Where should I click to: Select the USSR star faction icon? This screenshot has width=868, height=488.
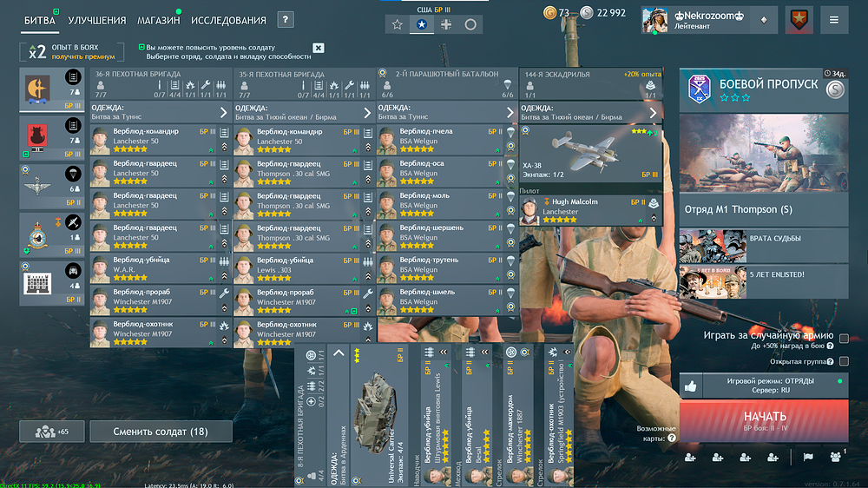pos(398,24)
